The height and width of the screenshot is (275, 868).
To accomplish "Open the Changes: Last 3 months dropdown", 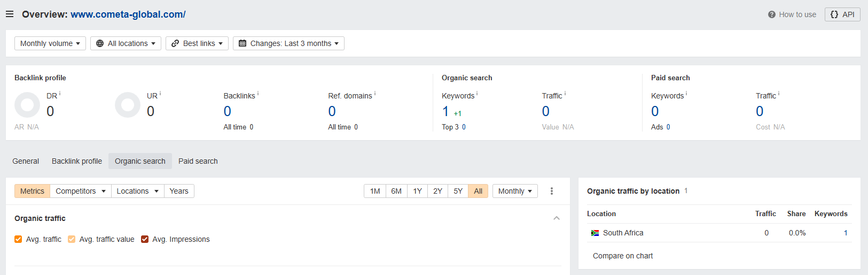I will 288,43.
